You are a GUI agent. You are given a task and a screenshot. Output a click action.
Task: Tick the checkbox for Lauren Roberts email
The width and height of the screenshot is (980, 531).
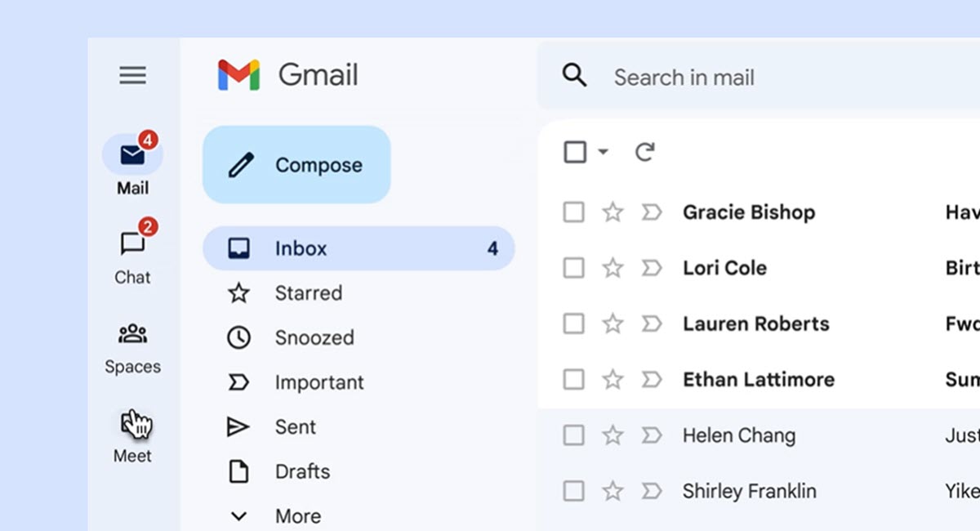point(574,324)
